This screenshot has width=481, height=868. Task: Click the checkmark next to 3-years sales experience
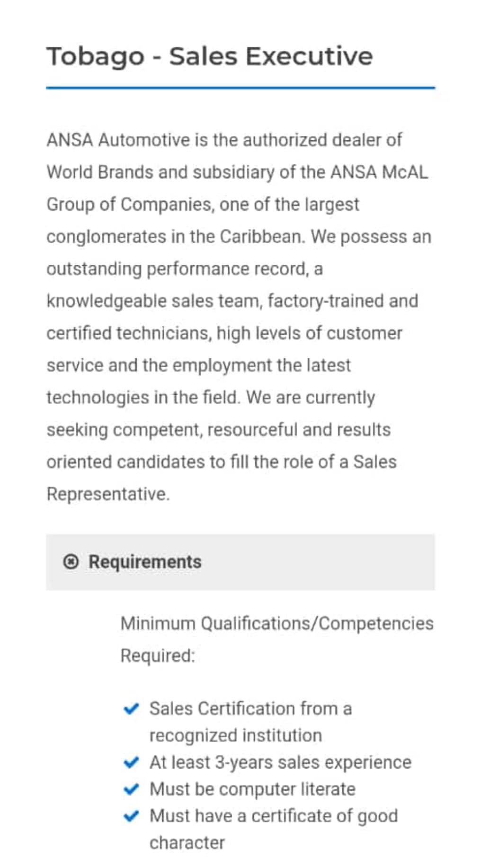click(x=131, y=762)
